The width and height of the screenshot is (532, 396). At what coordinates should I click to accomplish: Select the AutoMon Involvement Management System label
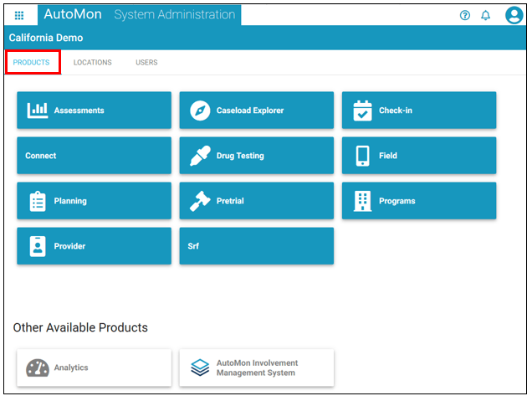[x=257, y=368]
